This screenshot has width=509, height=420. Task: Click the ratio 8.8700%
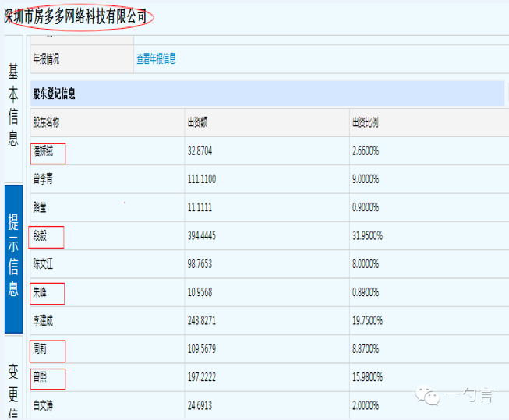366,349
